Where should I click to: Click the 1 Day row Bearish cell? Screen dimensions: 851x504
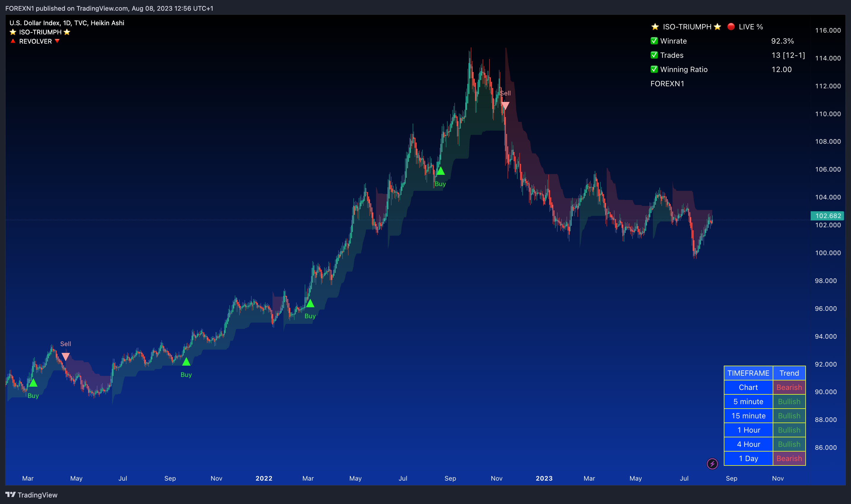click(789, 458)
